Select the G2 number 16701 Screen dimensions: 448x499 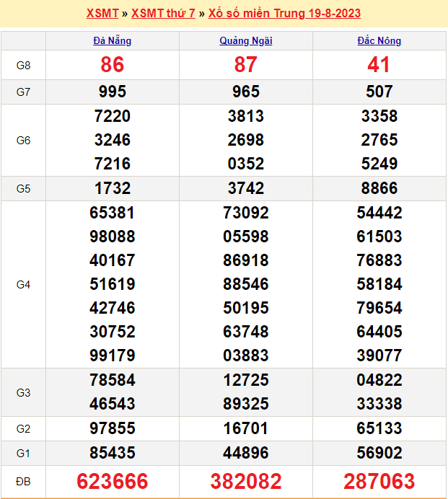pyautogui.click(x=245, y=428)
